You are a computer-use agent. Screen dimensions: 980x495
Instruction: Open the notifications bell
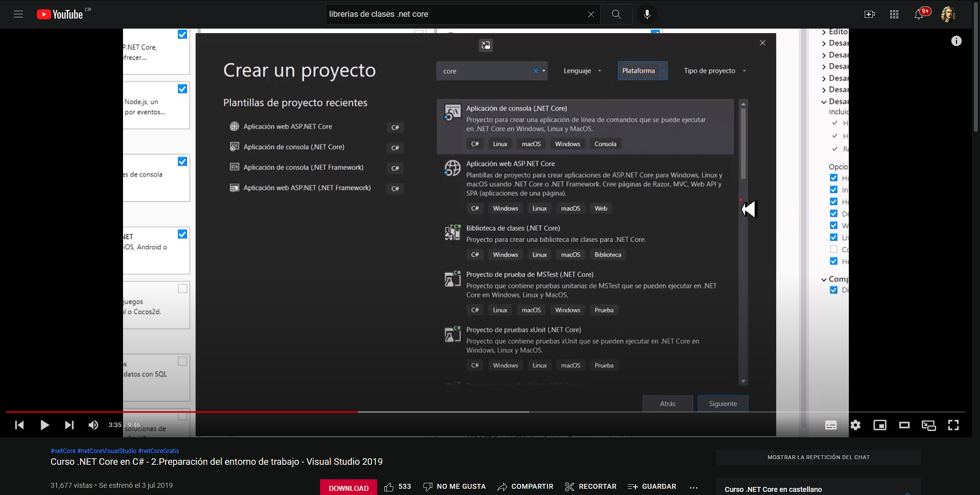[x=919, y=14]
